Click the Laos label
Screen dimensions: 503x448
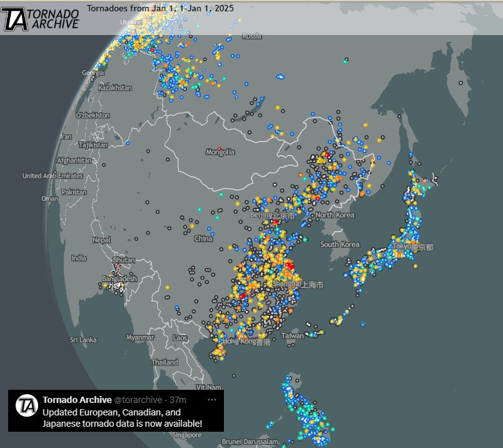click(x=180, y=338)
